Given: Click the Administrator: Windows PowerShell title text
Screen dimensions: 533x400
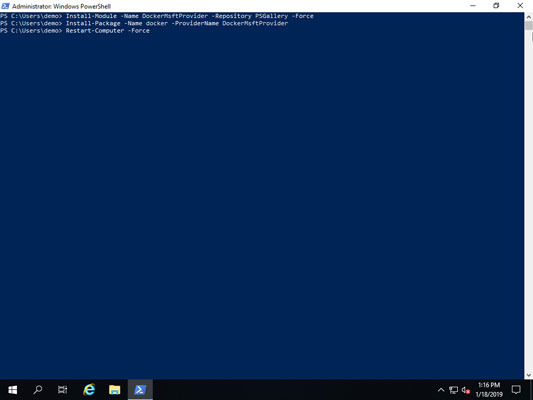Looking at the screenshot, I should click(62, 6).
